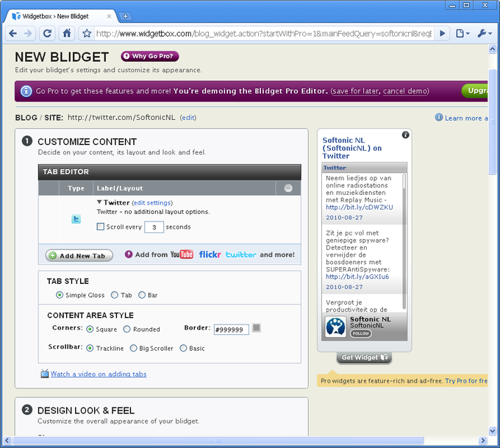The height and width of the screenshot is (448, 500).
Task: Click the green Upgrade button
Action: point(475,91)
